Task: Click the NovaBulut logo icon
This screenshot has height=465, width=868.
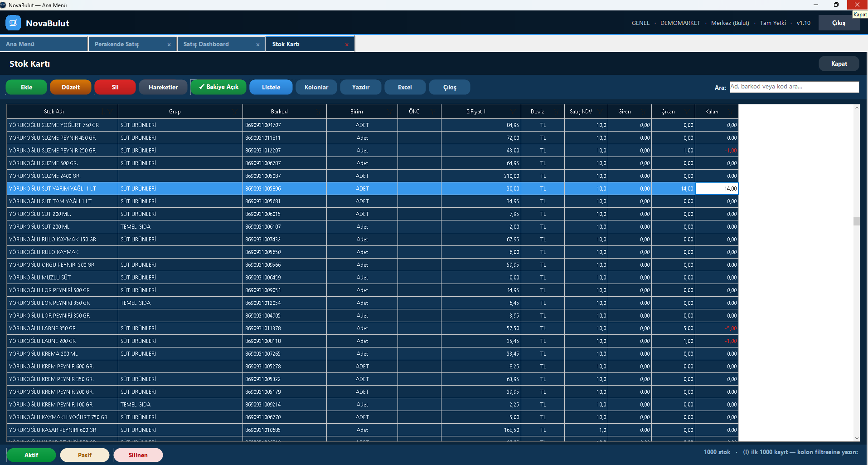Action: [13, 23]
